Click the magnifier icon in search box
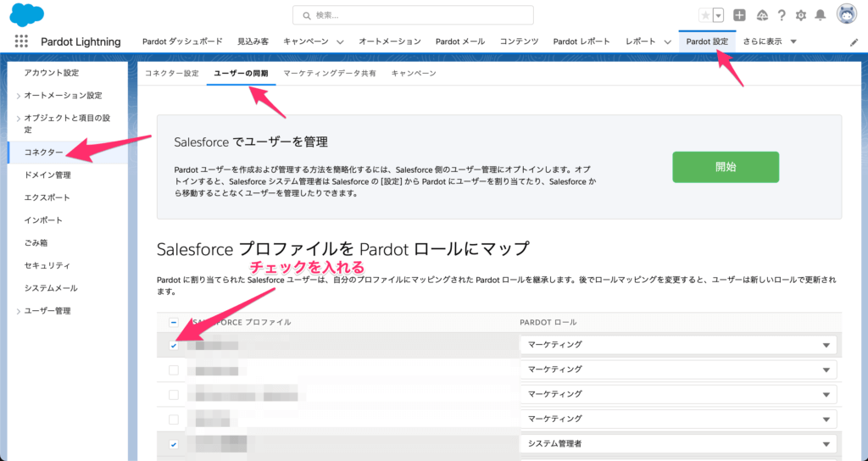The height and width of the screenshot is (461, 868). click(307, 15)
